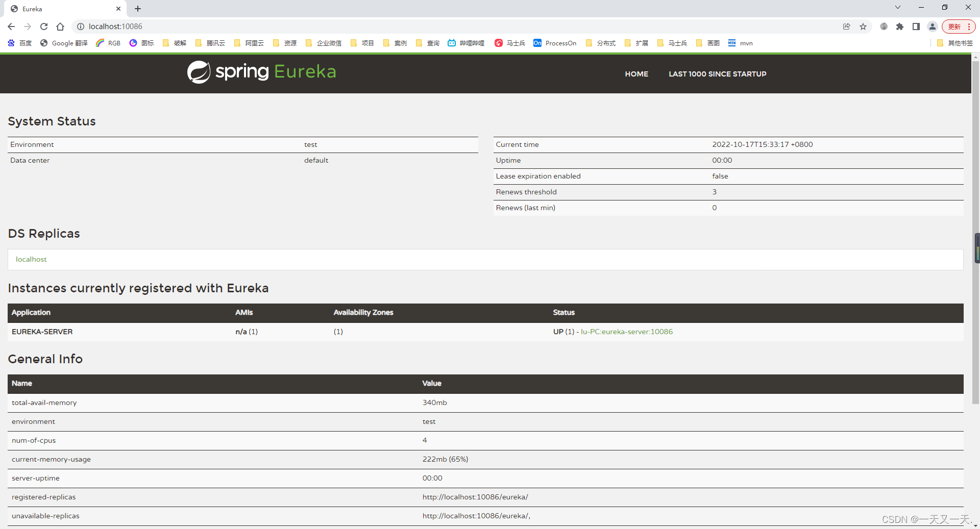Expand the 阿里云 bookmark folder

click(249, 43)
